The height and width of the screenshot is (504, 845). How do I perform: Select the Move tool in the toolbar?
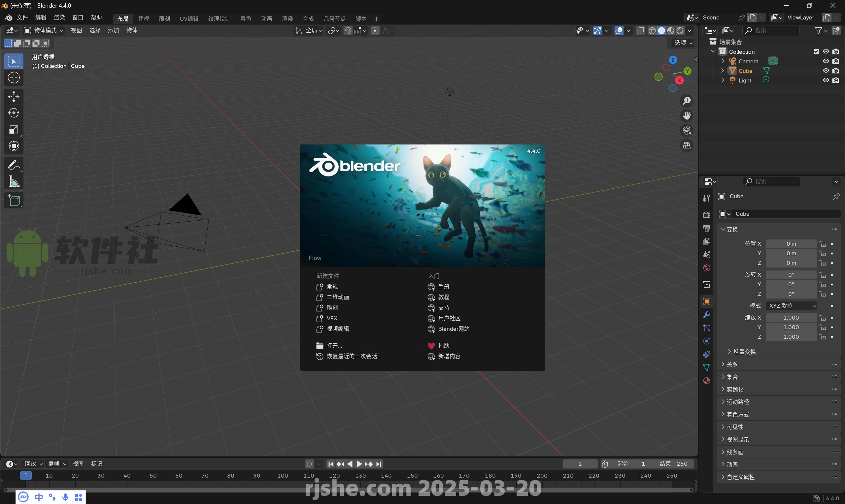(x=14, y=96)
